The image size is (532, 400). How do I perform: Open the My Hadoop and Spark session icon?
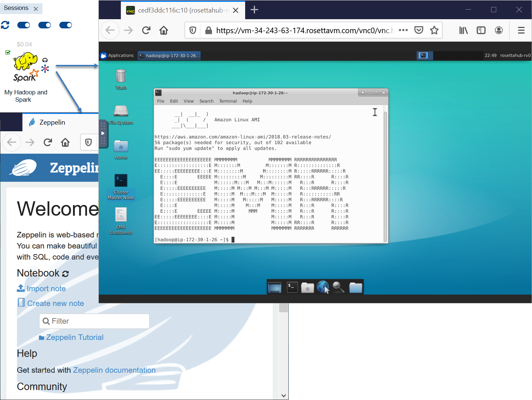26,67
